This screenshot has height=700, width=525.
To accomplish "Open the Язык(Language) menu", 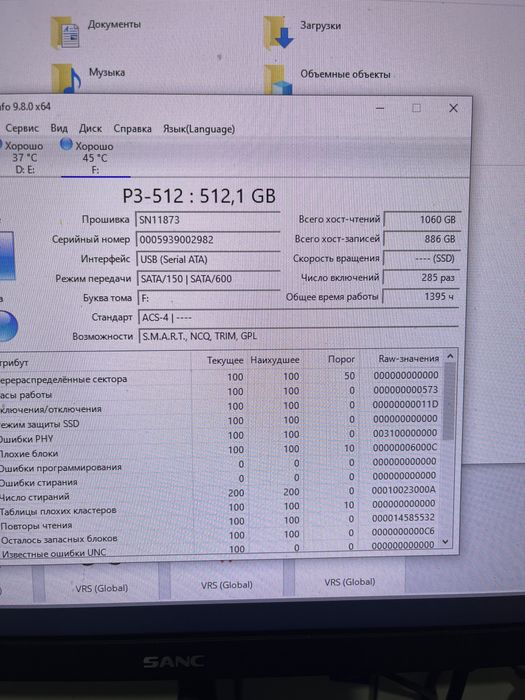I will [199, 129].
